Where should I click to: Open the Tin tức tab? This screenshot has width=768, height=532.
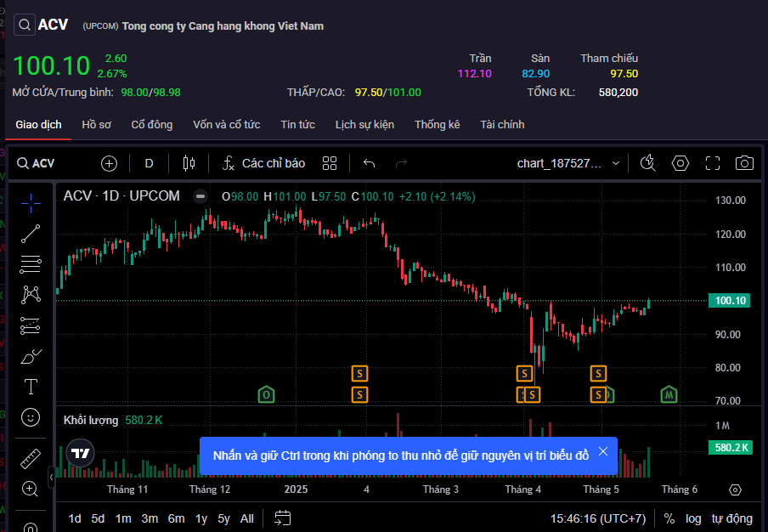pyautogui.click(x=298, y=124)
